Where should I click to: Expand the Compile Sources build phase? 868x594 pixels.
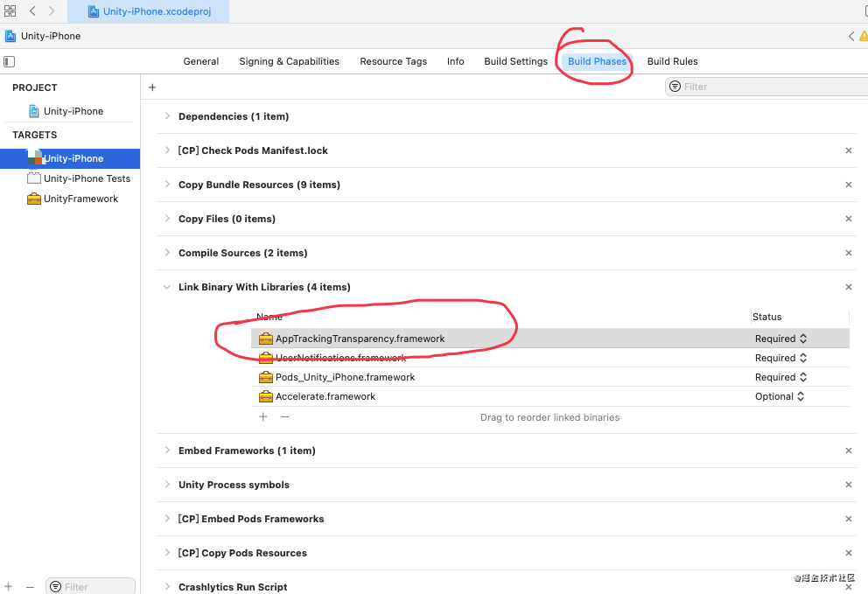coord(166,253)
